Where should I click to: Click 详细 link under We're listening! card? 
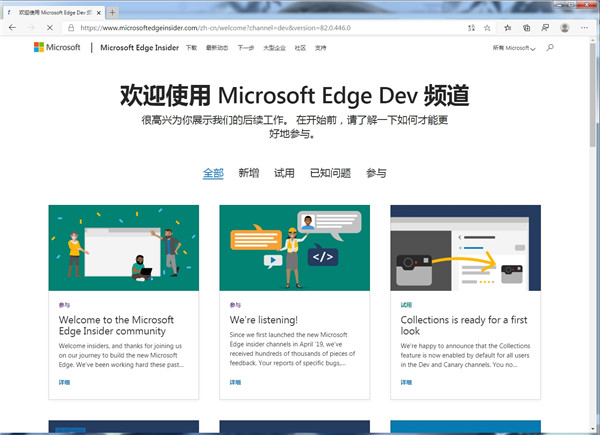[235, 382]
